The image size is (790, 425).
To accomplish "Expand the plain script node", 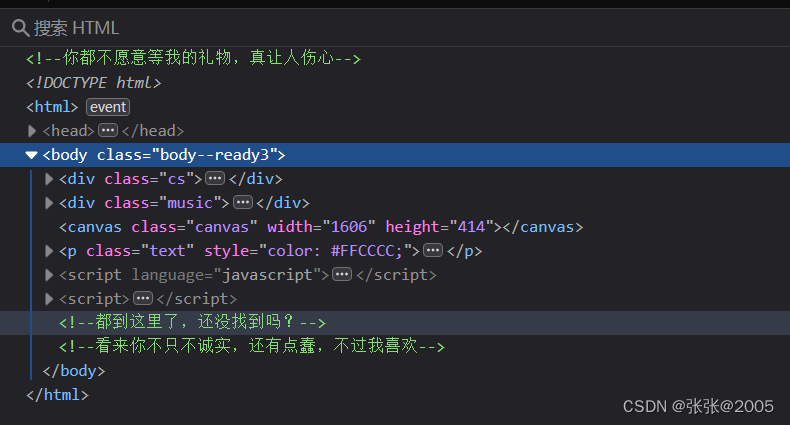I will tap(48, 299).
